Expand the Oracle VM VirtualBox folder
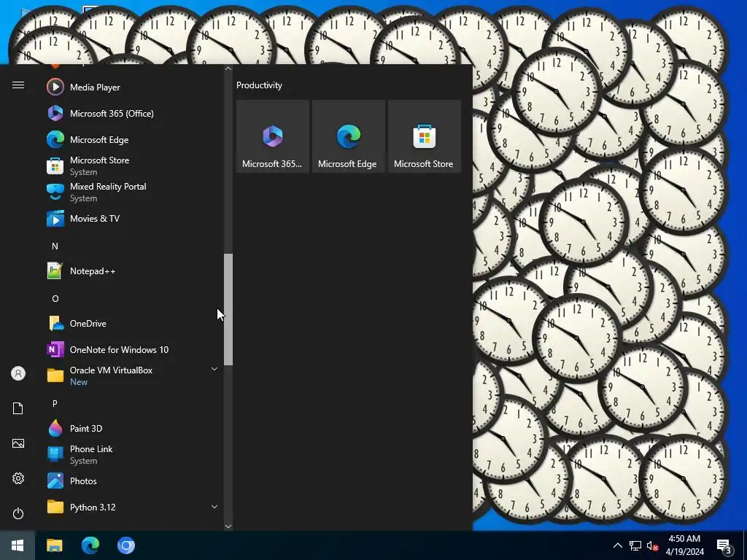 pyautogui.click(x=133, y=376)
